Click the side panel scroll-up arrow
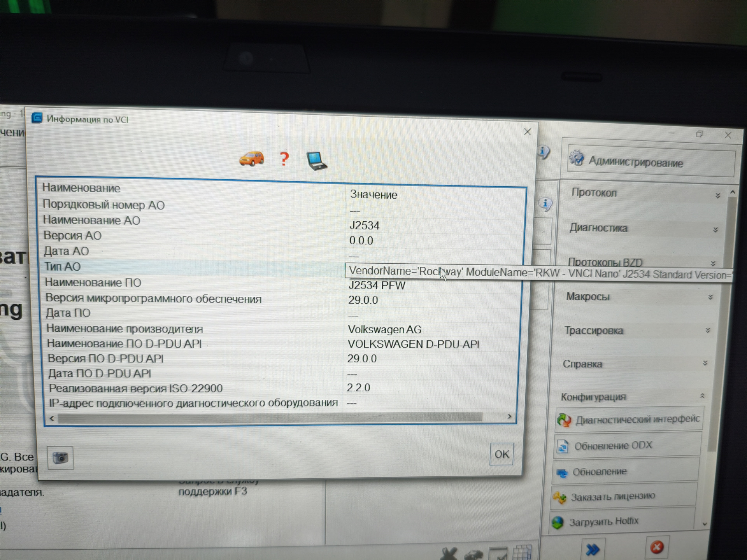747x560 pixels. (x=733, y=192)
